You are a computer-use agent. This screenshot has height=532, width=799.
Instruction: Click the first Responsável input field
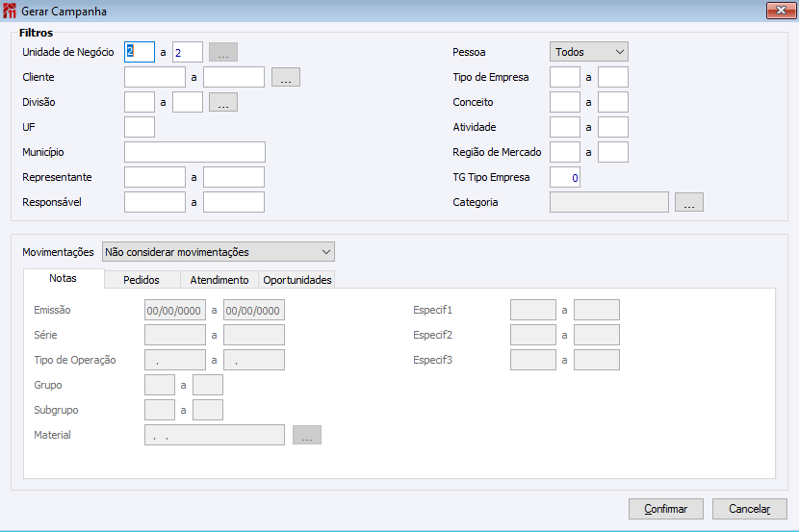click(154, 202)
